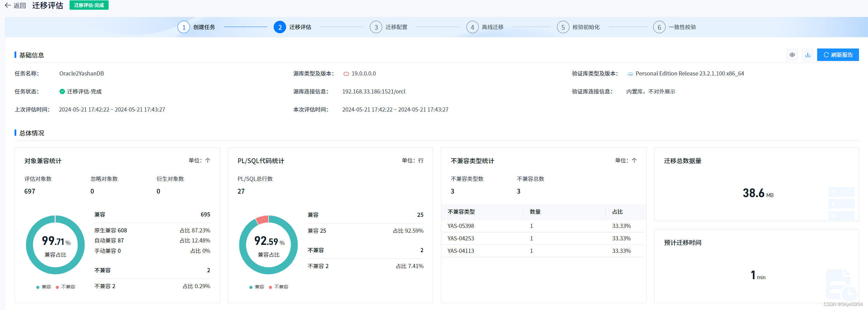Click PL/SQL总行数 value 27
This screenshot has height=310, width=868.
pyautogui.click(x=241, y=191)
